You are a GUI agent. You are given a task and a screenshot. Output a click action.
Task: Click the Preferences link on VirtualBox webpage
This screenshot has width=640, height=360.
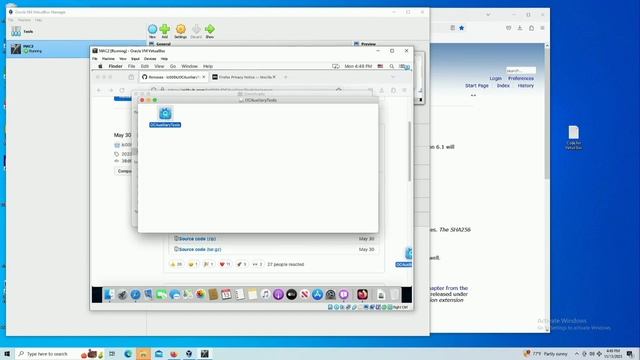coord(521,78)
